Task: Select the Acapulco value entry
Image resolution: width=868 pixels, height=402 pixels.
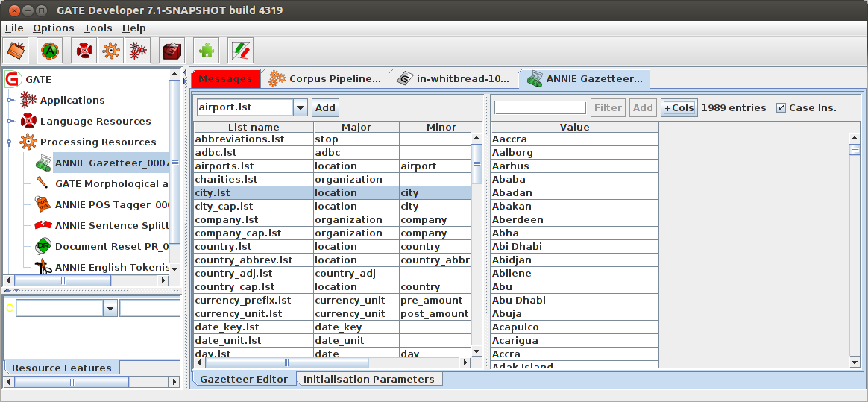Action: click(x=575, y=327)
